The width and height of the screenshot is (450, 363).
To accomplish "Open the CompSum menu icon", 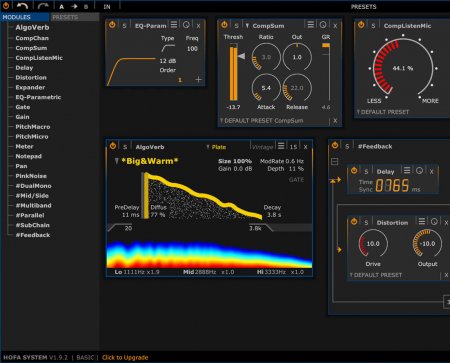I will (x=310, y=25).
